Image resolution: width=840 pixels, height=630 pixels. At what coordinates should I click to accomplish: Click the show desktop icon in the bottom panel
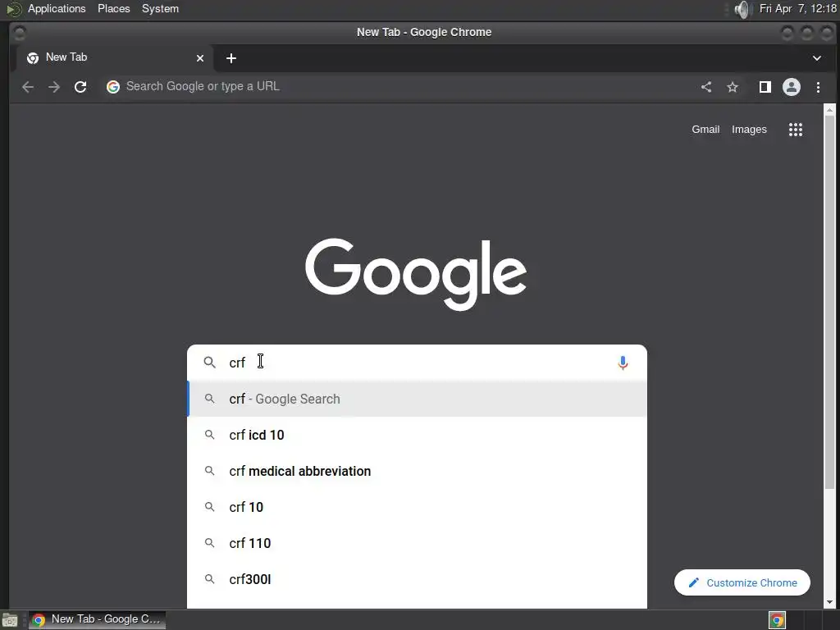tap(10, 620)
